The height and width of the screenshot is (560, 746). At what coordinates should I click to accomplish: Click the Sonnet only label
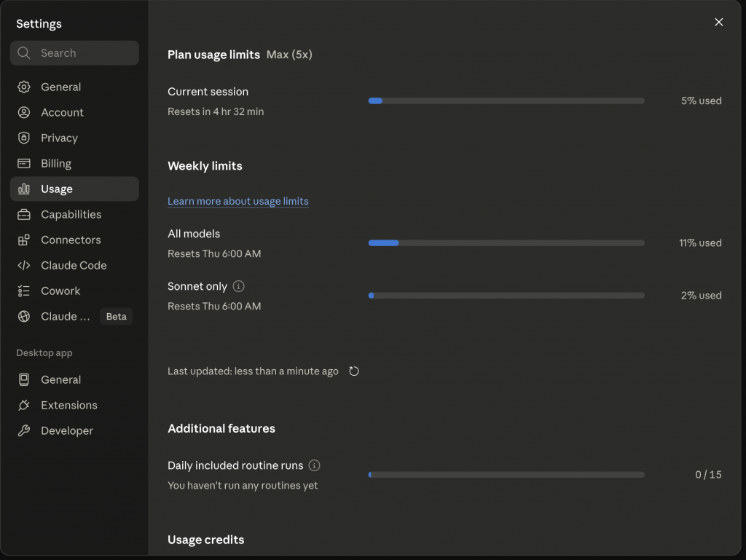pyautogui.click(x=197, y=286)
